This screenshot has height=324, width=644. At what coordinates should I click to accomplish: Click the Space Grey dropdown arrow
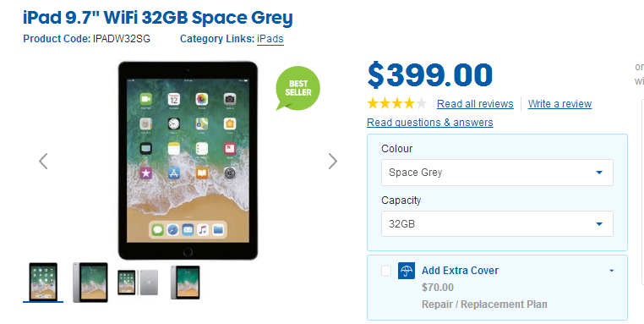pos(599,173)
